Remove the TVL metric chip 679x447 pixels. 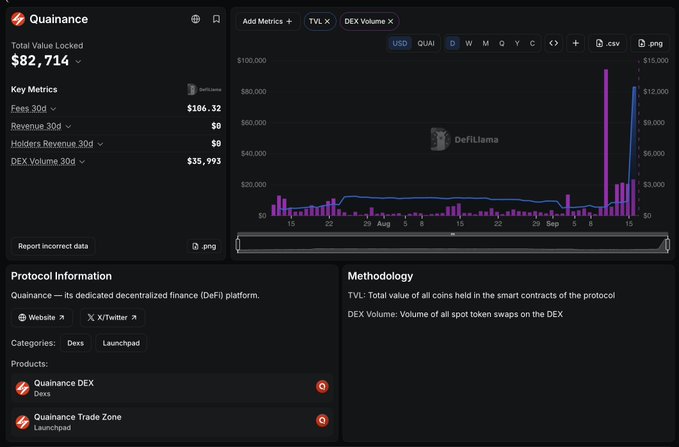[x=327, y=21]
